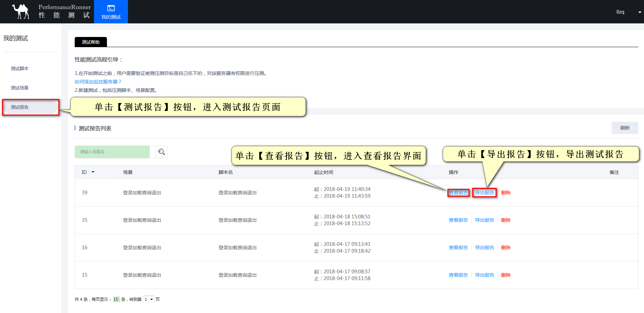Click 查看报告 for ID 16
The width and height of the screenshot is (644, 313).
[x=458, y=248]
